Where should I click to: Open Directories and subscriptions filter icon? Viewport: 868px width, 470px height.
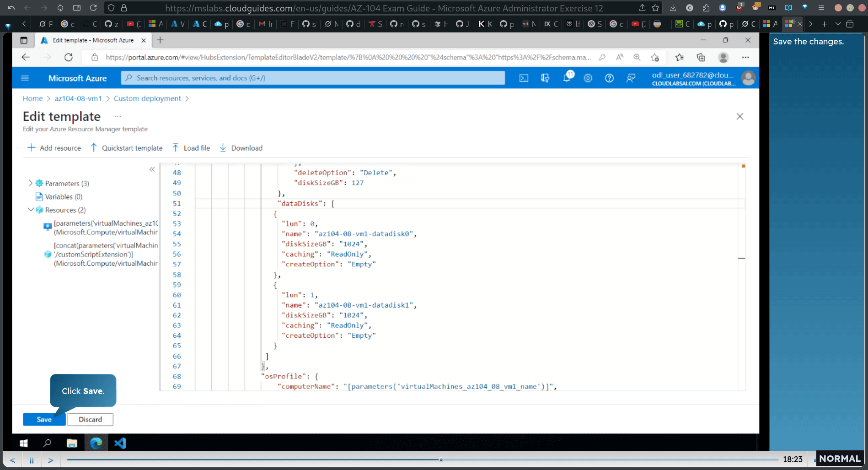(545, 78)
